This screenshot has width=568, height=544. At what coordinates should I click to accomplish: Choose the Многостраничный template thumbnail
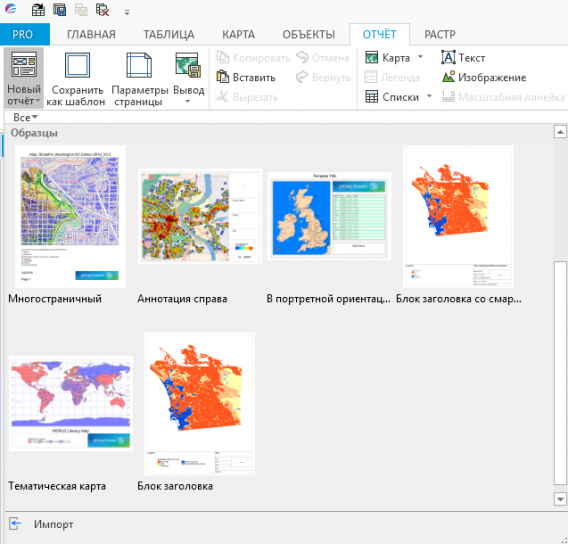click(70, 217)
